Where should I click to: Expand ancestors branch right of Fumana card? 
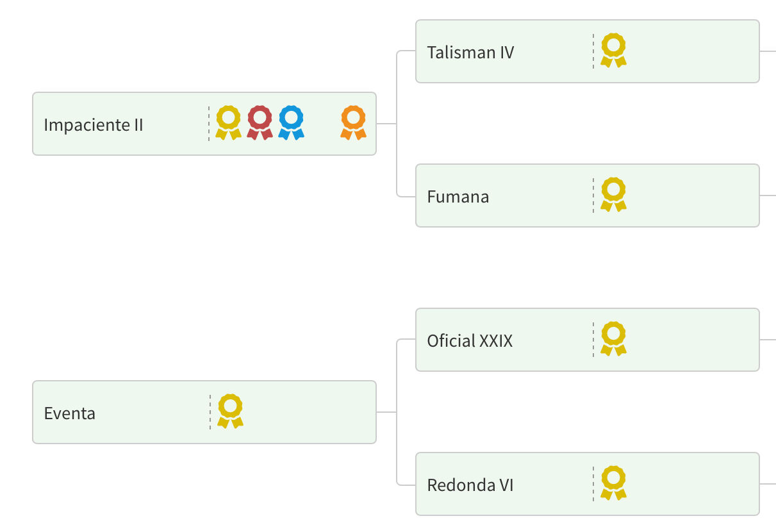coord(768,195)
